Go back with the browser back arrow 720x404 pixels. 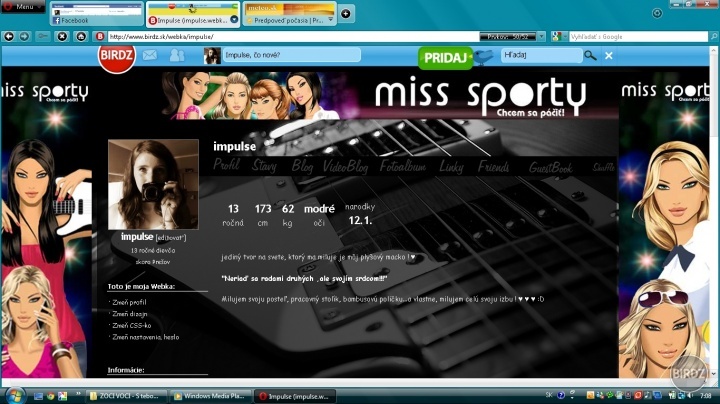[9, 36]
